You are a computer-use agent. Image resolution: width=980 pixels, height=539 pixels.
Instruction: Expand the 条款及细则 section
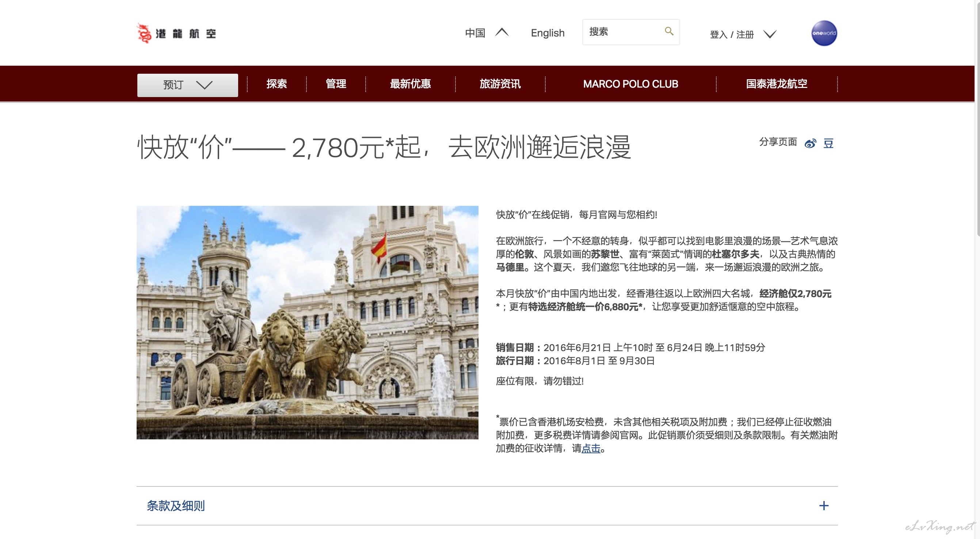487,505
